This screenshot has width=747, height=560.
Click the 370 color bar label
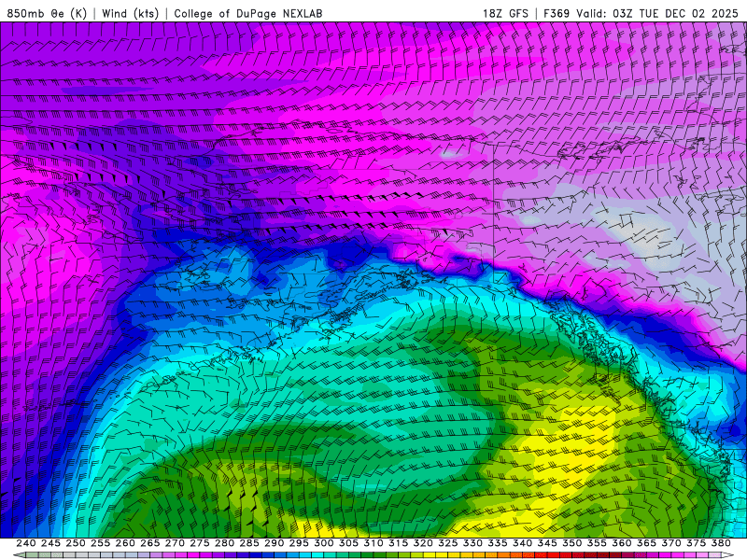671,543
